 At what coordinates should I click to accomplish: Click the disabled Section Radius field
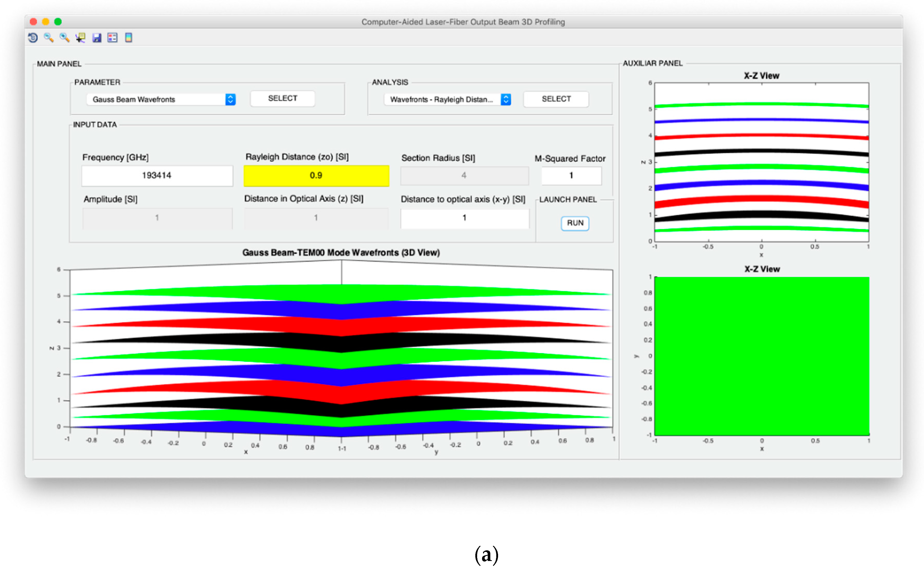pyautogui.click(x=464, y=176)
